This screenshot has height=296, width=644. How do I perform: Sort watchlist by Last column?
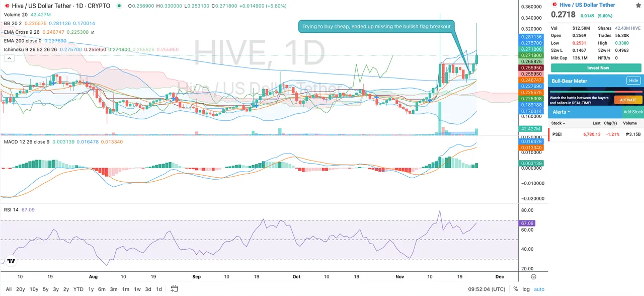pos(596,123)
